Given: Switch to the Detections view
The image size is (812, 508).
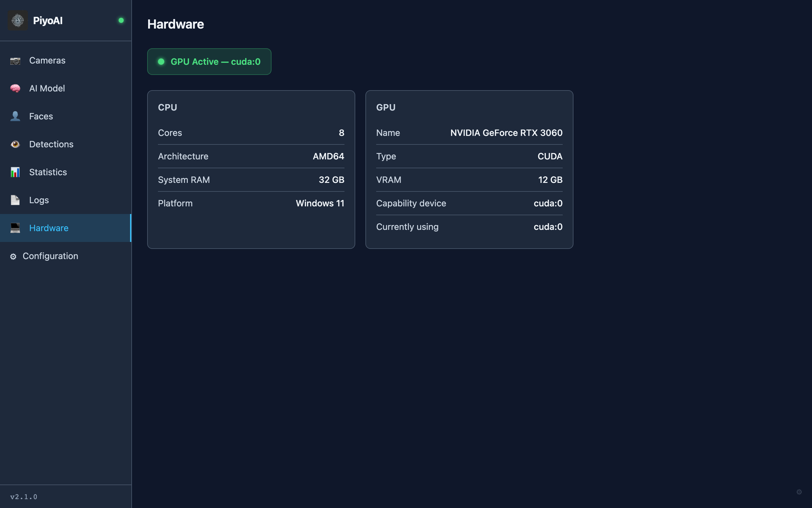Looking at the screenshot, I should pyautogui.click(x=66, y=144).
